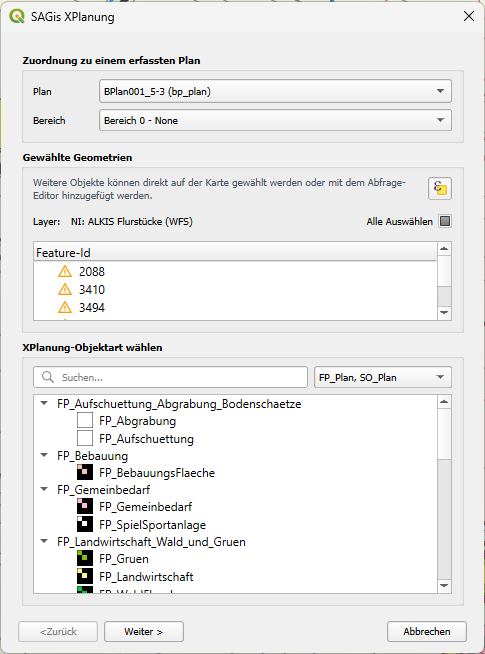Screen dimensions: 485x654
Task: Click the FP_BebauungsFlaeche symbol icon
Action: pyautogui.click(x=85, y=472)
